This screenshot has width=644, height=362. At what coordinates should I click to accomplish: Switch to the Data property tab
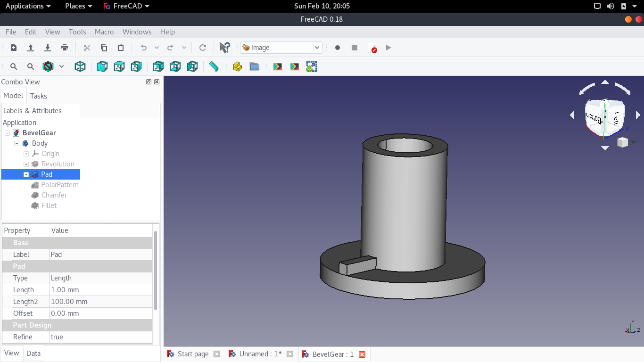click(x=33, y=353)
